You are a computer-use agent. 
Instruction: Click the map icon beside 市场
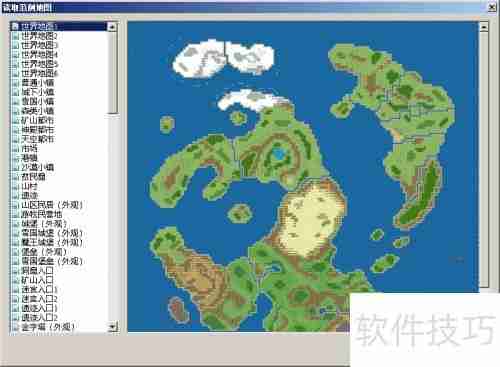tap(15, 148)
